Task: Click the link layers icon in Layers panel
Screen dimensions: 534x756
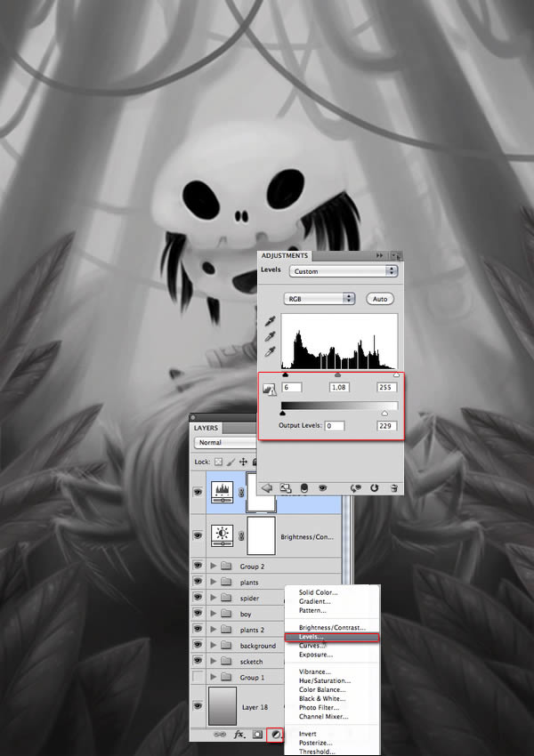Action: coord(220,735)
